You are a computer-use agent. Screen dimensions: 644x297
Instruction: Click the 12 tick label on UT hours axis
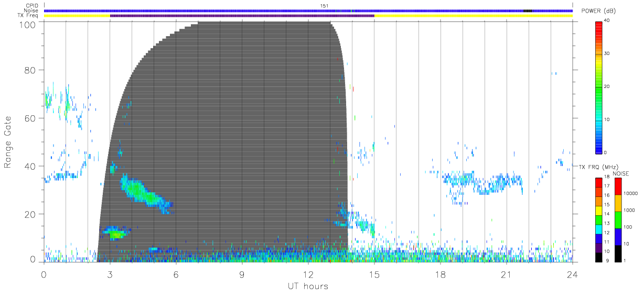(308, 274)
